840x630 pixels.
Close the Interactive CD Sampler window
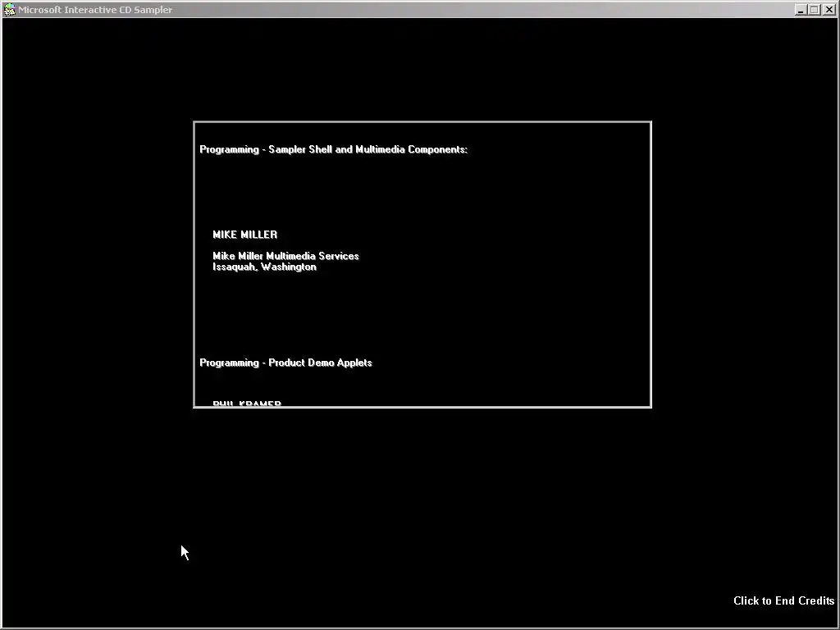pyautogui.click(x=829, y=10)
